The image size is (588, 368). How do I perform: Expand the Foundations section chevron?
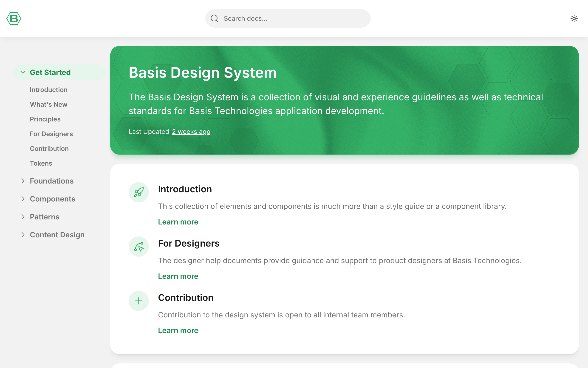23,181
